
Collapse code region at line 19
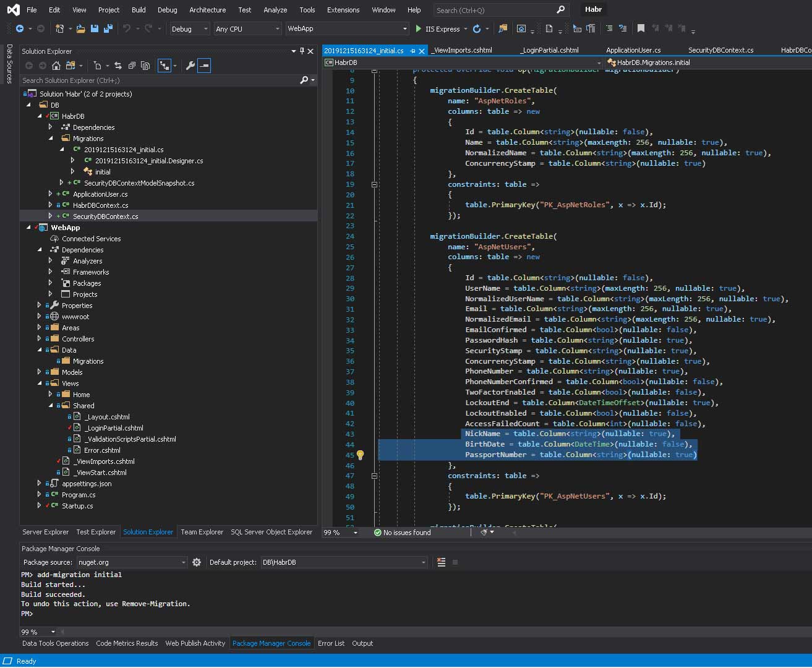coord(374,184)
